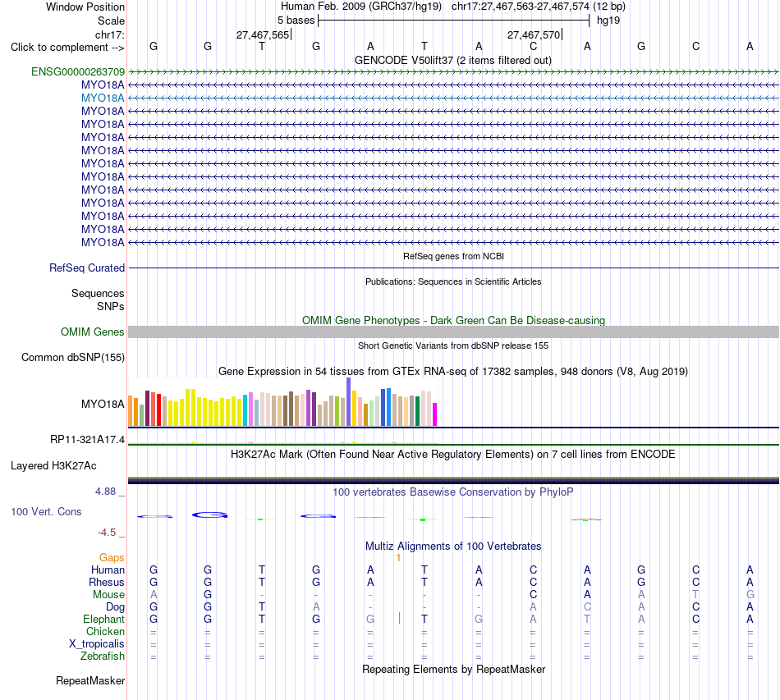Click the MYO18A label beside the GTEx bar chart
The image size is (780, 700).
[103, 405]
